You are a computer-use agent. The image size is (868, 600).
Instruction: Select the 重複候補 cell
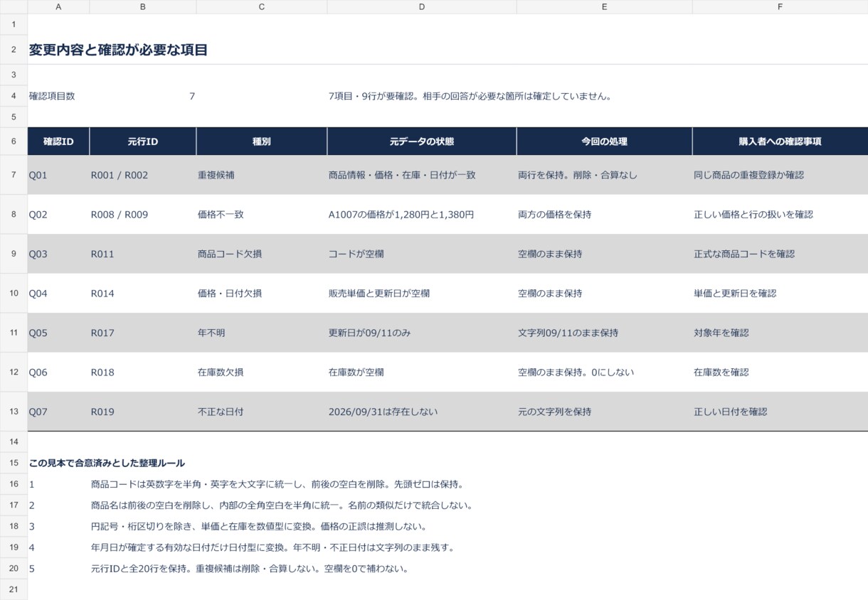pyautogui.click(x=262, y=175)
